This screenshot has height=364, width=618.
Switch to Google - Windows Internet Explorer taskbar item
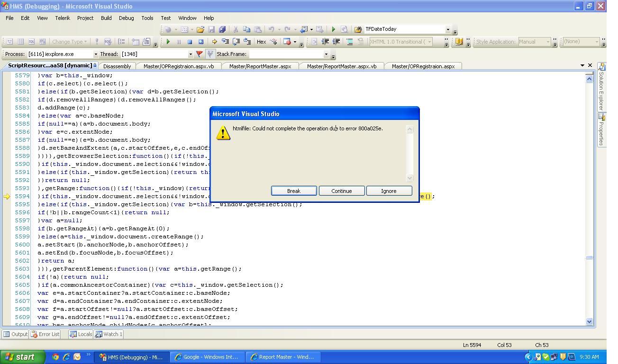[206, 357]
